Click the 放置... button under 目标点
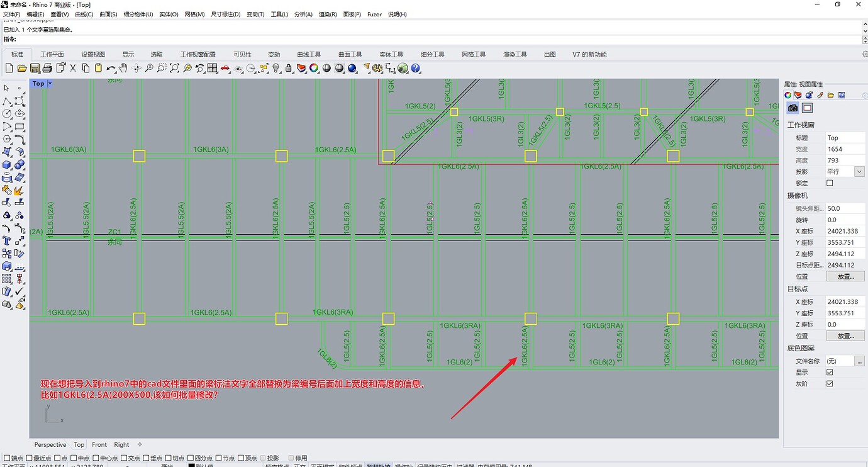The height and width of the screenshot is (467, 868). pyautogui.click(x=845, y=335)
